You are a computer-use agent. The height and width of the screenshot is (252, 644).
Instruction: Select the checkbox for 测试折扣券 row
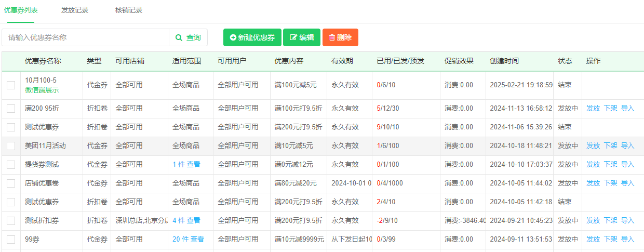tap(11, 221)
